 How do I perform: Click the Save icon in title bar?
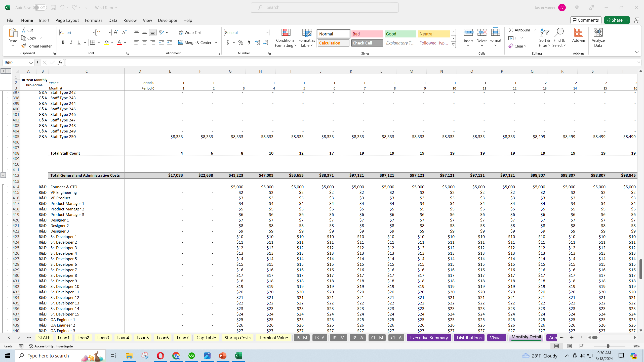click(53, 8)
